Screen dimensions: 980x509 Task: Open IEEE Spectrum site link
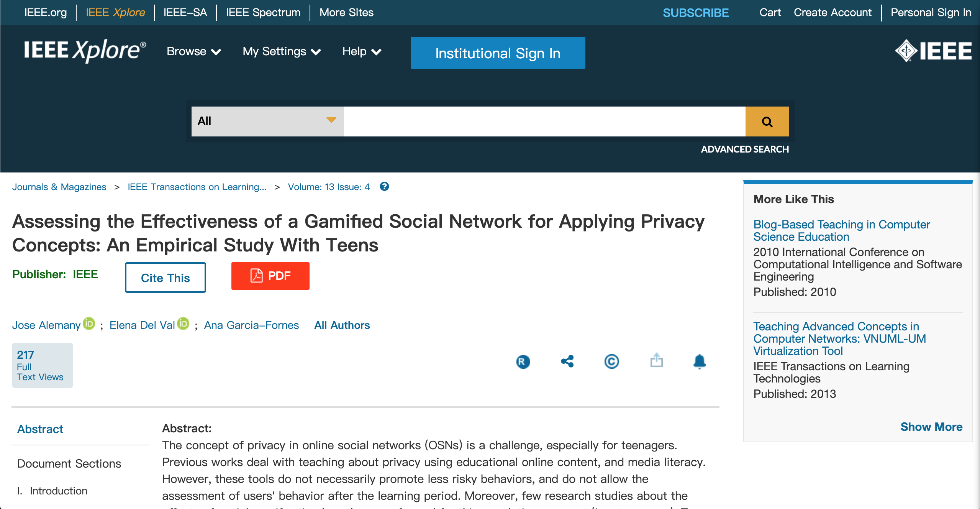pos(263,12)
